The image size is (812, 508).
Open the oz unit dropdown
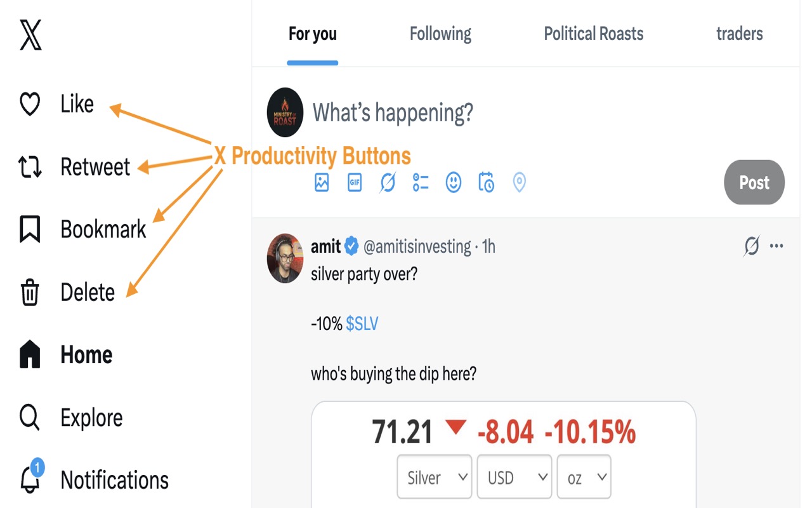click(584, 476)
